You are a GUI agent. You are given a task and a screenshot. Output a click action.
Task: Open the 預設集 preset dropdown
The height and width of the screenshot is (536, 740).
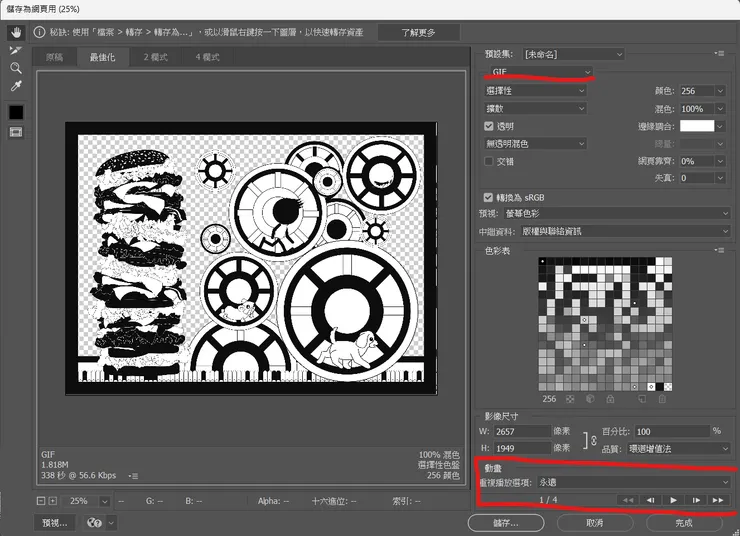[x=573, y=54]
